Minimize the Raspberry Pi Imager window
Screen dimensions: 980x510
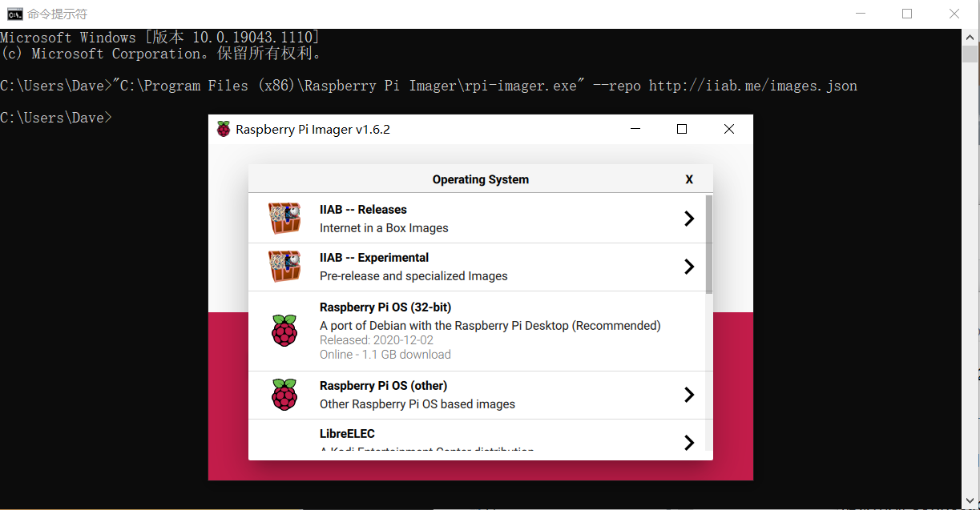click(635, 129)
